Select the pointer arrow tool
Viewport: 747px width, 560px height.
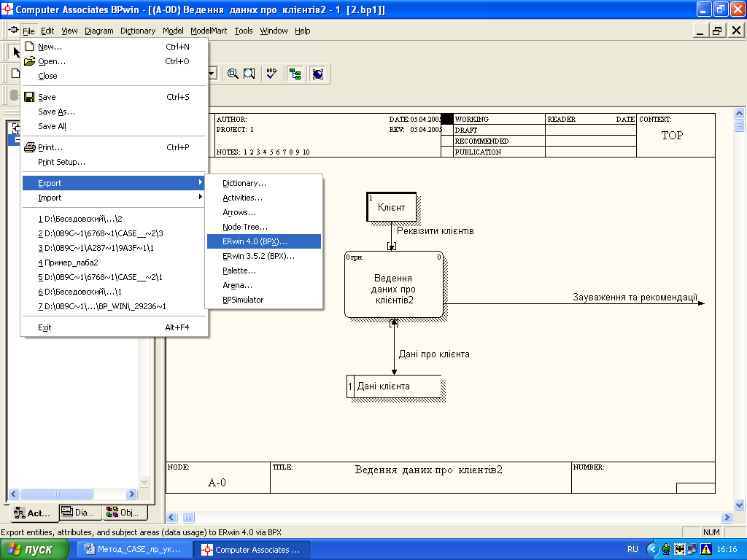coord(15,52)
